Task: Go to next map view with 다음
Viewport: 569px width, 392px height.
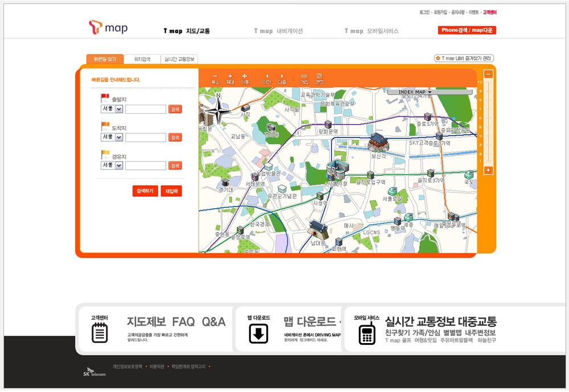Action: [282, 79]
